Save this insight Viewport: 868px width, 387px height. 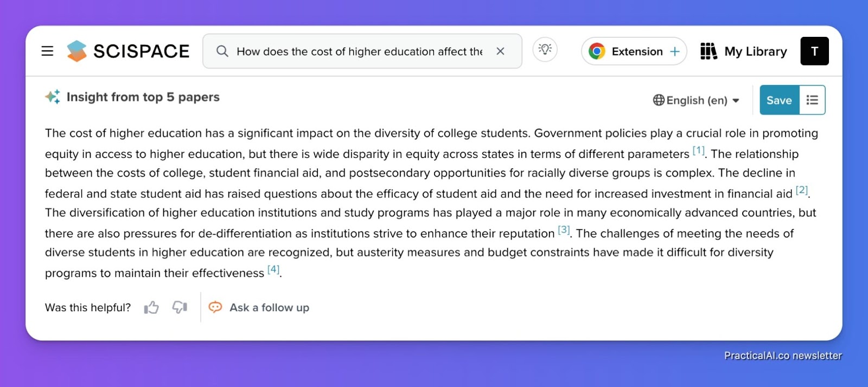point(779,100)
